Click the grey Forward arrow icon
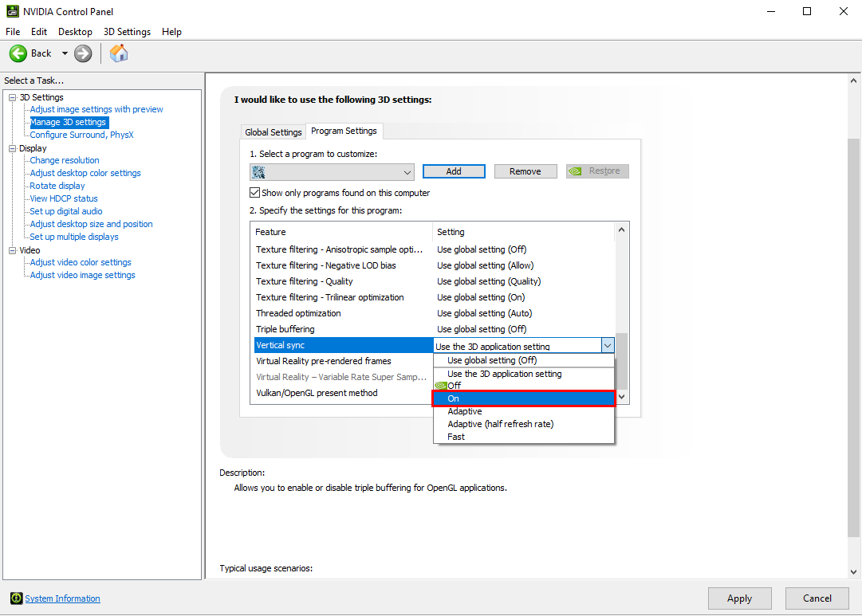Viewport: 862px width, 616px height. point(83,53)
